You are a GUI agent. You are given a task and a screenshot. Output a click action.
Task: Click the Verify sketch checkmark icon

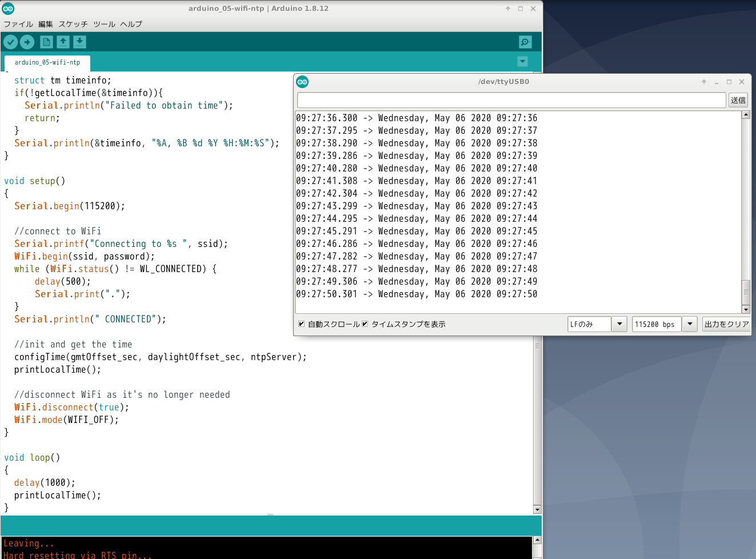tap(10, 42)
